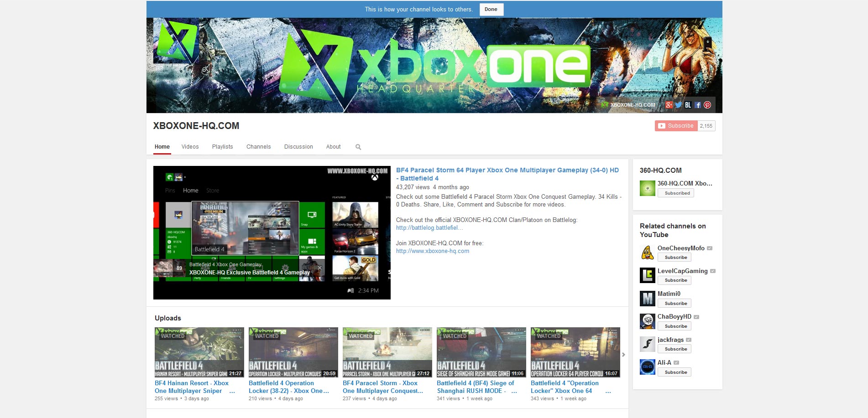Click the 360-HQ.COM sidebar heading
The image size is (868, 418).
pyautogui.click(x=661, y=170)
